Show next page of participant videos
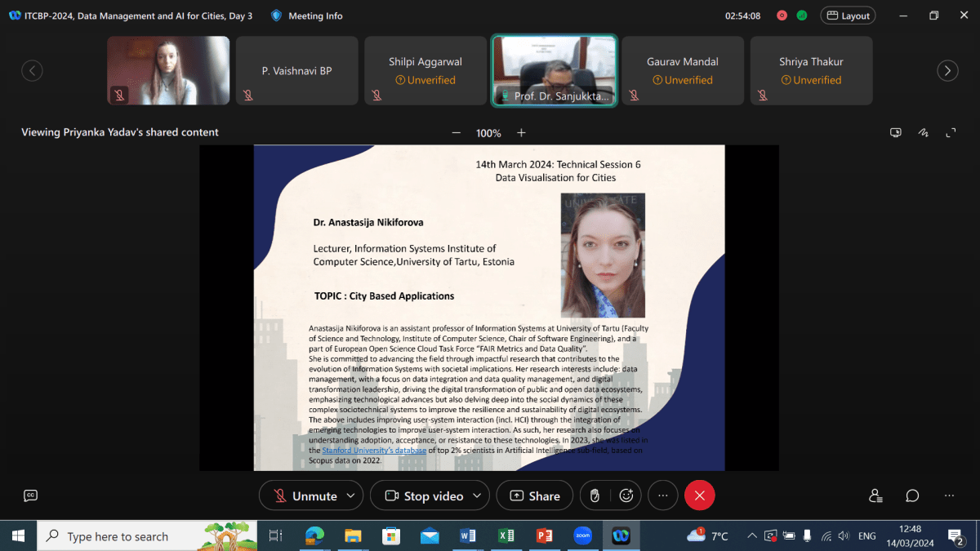 click(947, 70)
